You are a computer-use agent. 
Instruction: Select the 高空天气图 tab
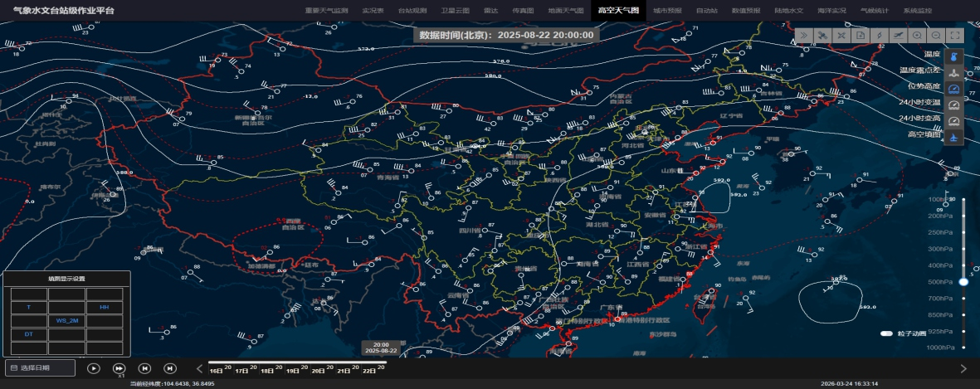point(619,11)
